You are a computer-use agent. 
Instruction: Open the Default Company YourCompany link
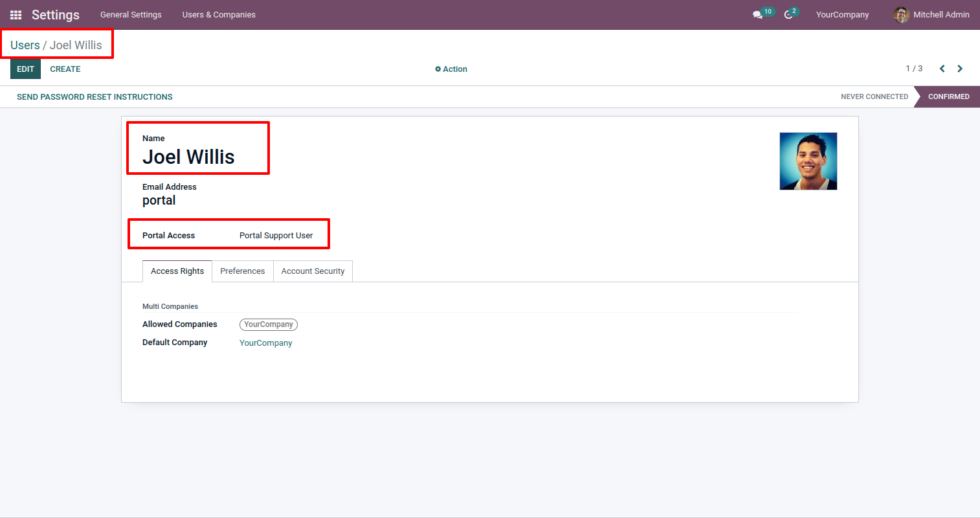pos(265,343)
